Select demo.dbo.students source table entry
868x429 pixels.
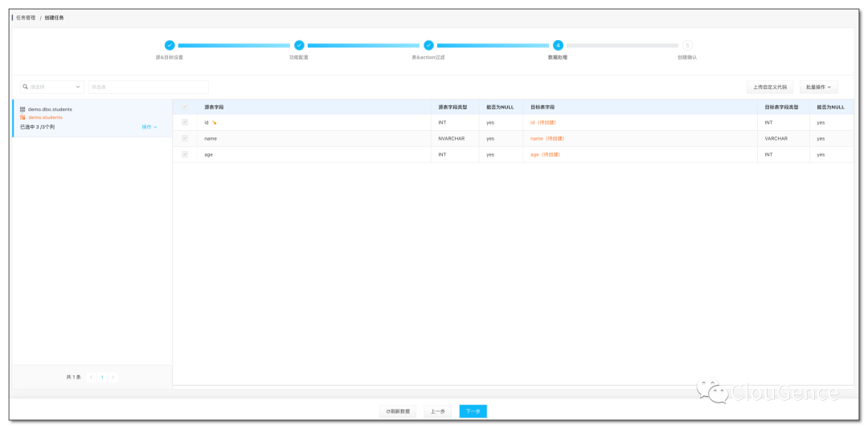tap(50, 109)
